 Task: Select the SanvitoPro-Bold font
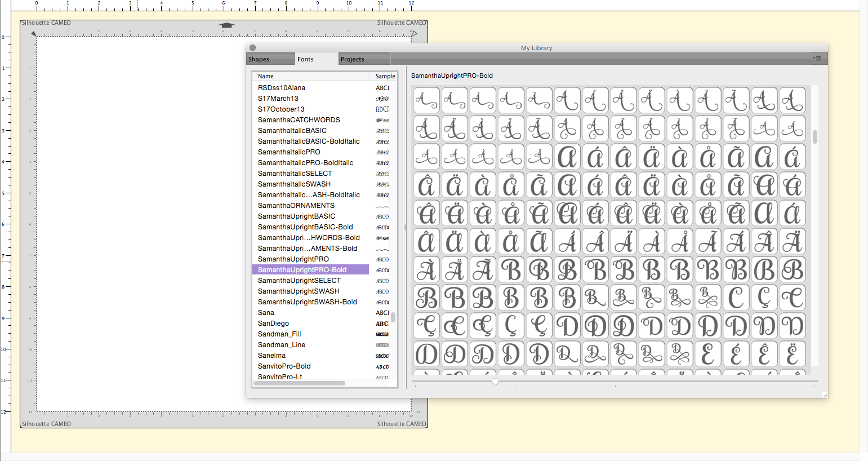pyautogui.click(x=321, y=366)
